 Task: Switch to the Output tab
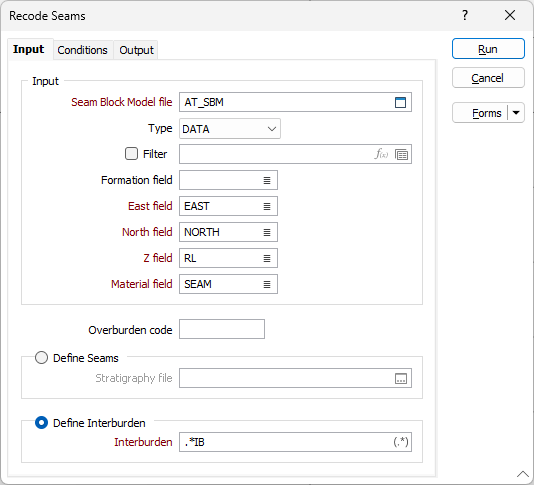[136, 50]
